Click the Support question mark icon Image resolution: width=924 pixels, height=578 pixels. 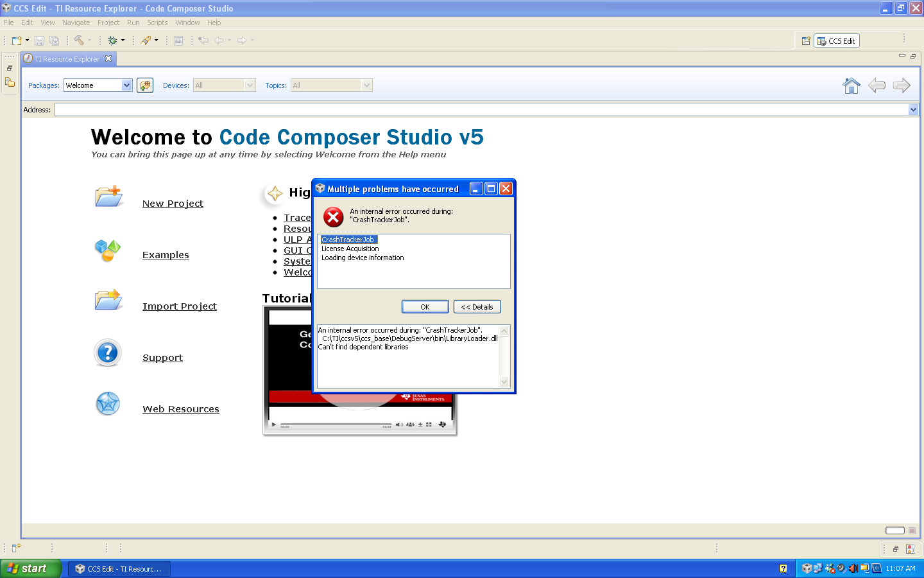tap(108, 353)
